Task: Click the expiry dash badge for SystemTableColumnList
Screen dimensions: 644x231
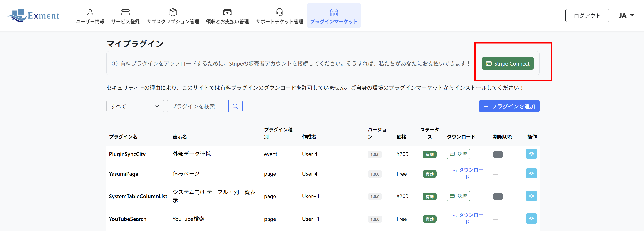Action: [x=498, y=197]
